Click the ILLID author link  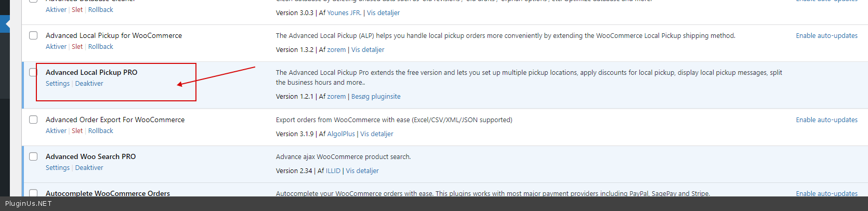[333, 171]
